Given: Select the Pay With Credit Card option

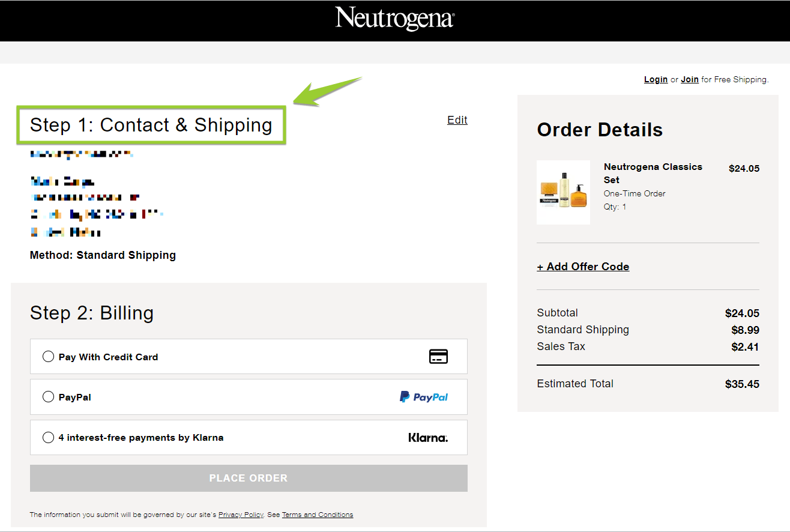Looking at the screenshot, I should [x=48, y=355].
